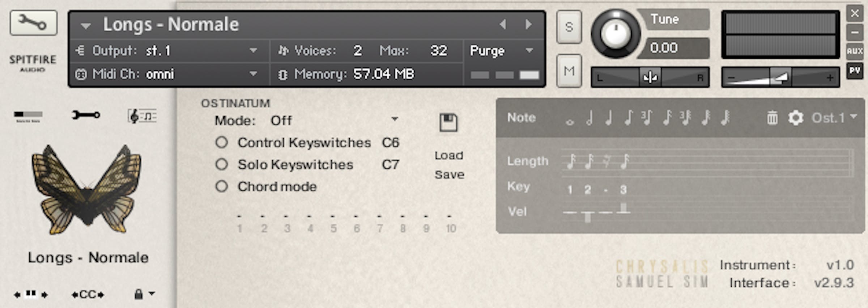The width and height of the screenshot is (868, 308).
Task: Click Load under the disk icon
Action: [x=449, y=155]
